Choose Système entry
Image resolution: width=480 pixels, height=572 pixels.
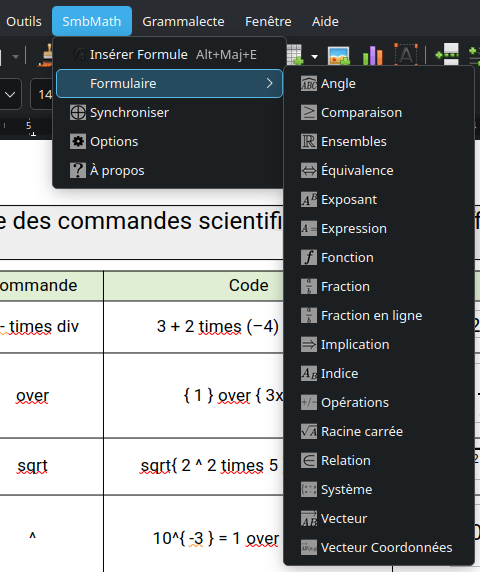pyautogui.click(x=379, y=490)
